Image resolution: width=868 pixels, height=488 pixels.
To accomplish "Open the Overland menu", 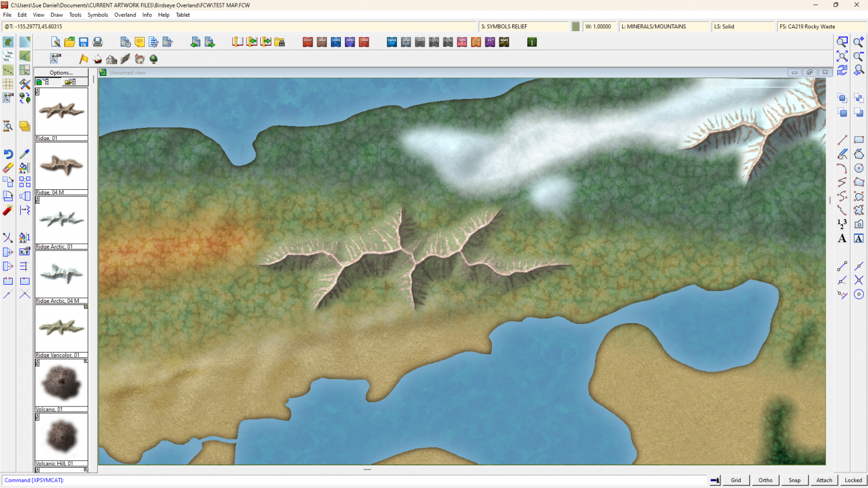I will [x=125, y=15].
